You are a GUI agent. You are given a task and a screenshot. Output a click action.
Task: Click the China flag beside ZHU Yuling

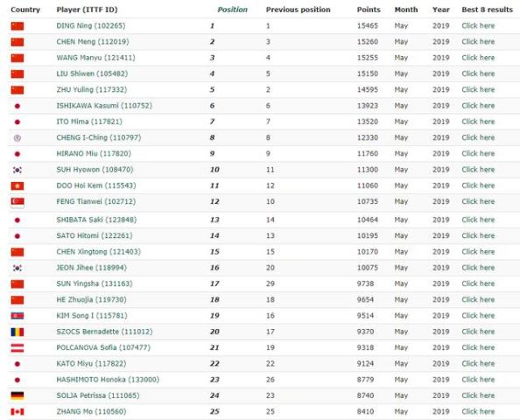[18, 90]
